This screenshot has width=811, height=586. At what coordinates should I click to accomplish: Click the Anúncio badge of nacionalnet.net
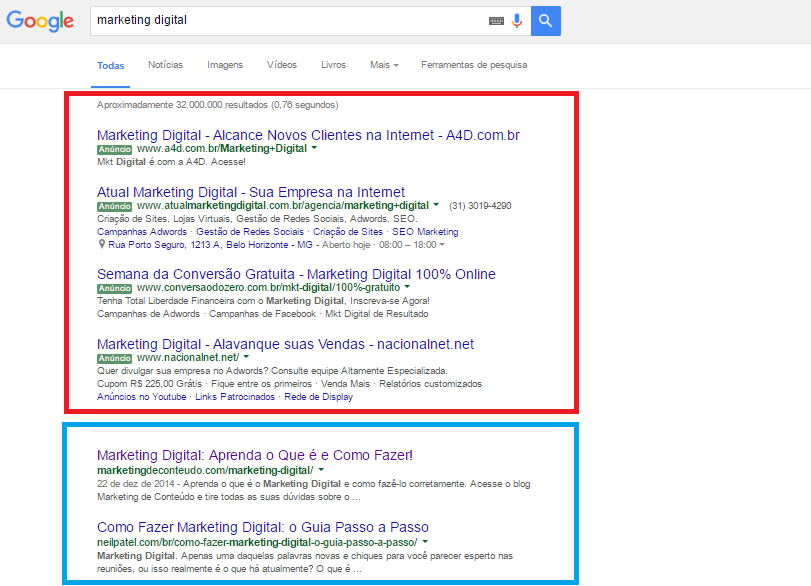115,358
